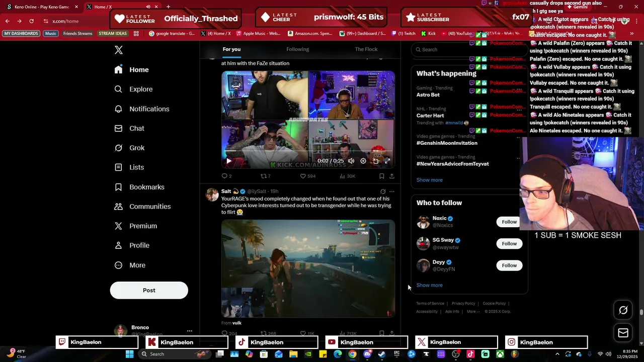Open Home in the X sidebar
This screenshot has height=362, width=644.
pyautogui.click(x=131, y=69)
